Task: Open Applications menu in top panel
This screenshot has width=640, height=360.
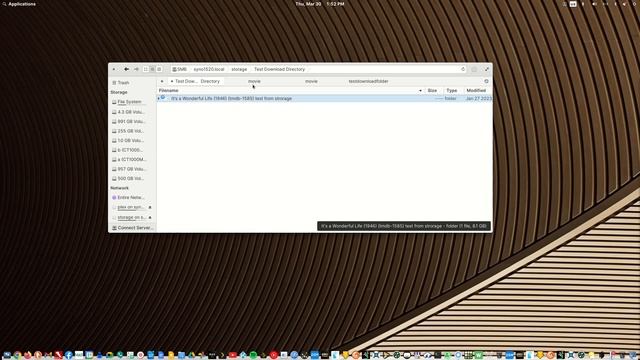Action: (x=19, y=4)
